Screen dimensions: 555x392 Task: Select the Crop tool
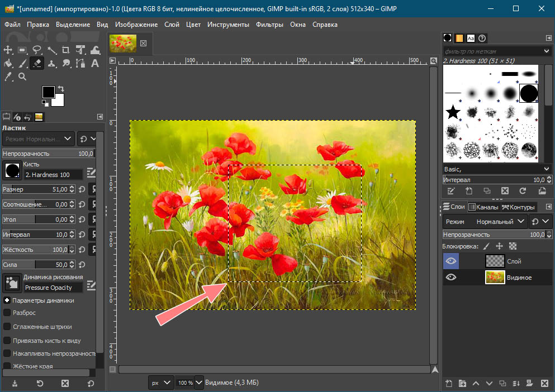(x=66, y=50)
